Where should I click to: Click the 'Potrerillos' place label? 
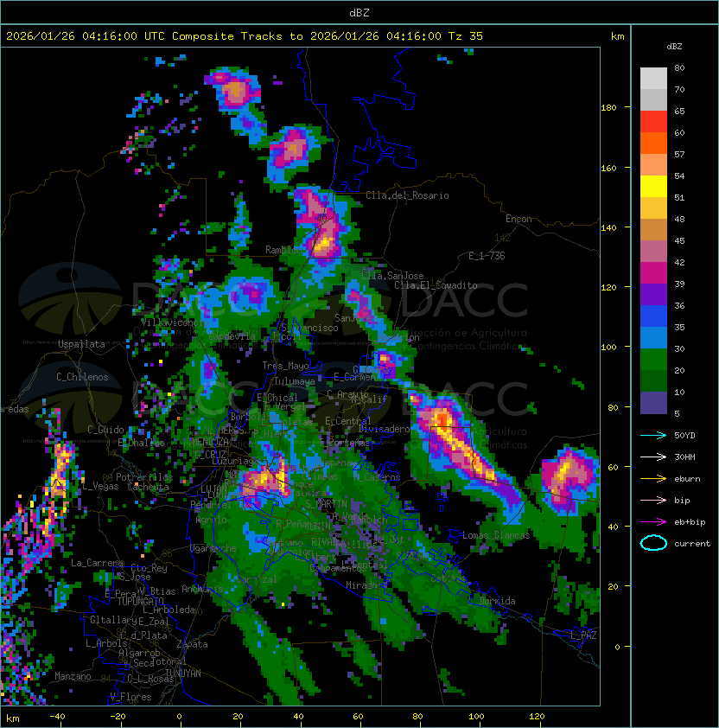click(144, 477)
